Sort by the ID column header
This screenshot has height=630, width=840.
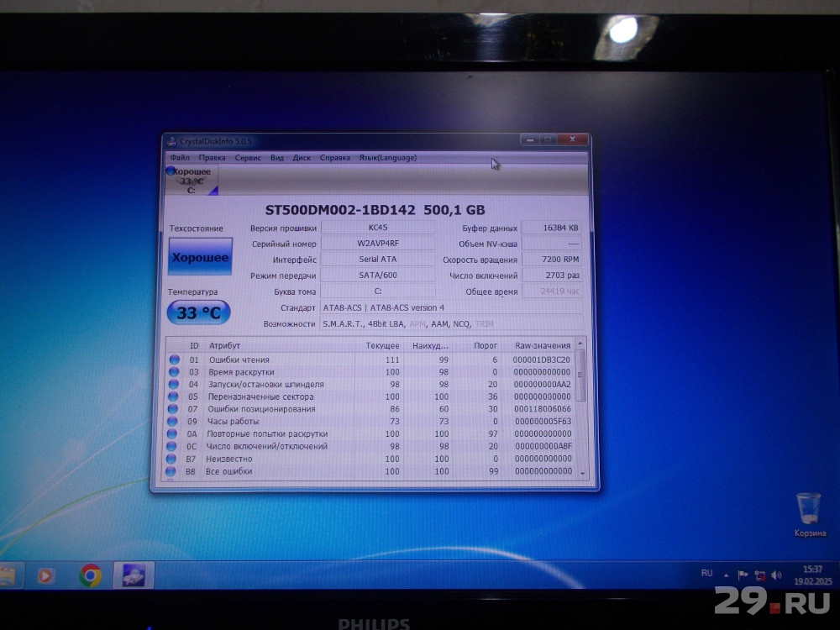pyautogui.click(x=194, y=345)
